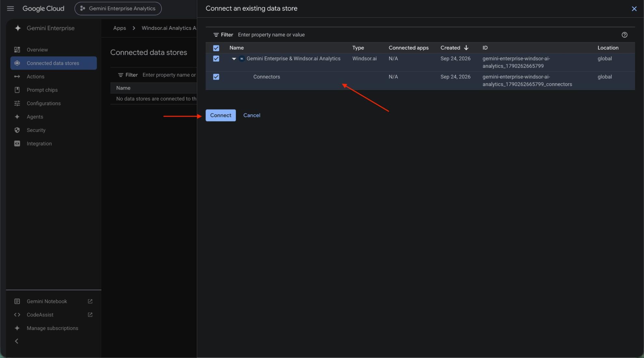644x358 pixels.
Task: Click the Prompt chips icon
Action: click(17, 90)
